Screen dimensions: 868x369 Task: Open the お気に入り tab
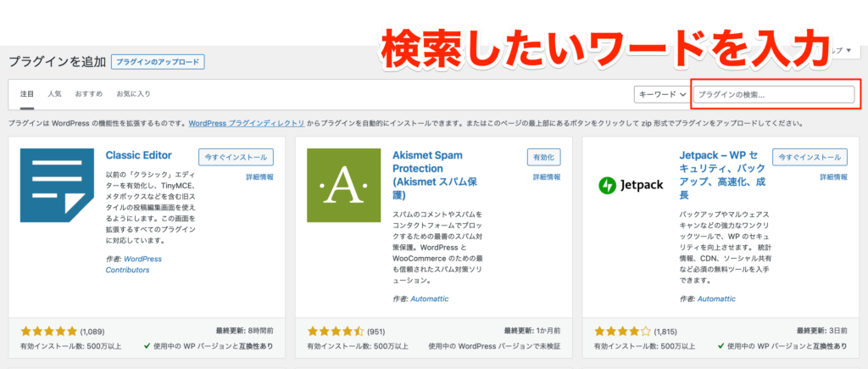coord(133,93)
